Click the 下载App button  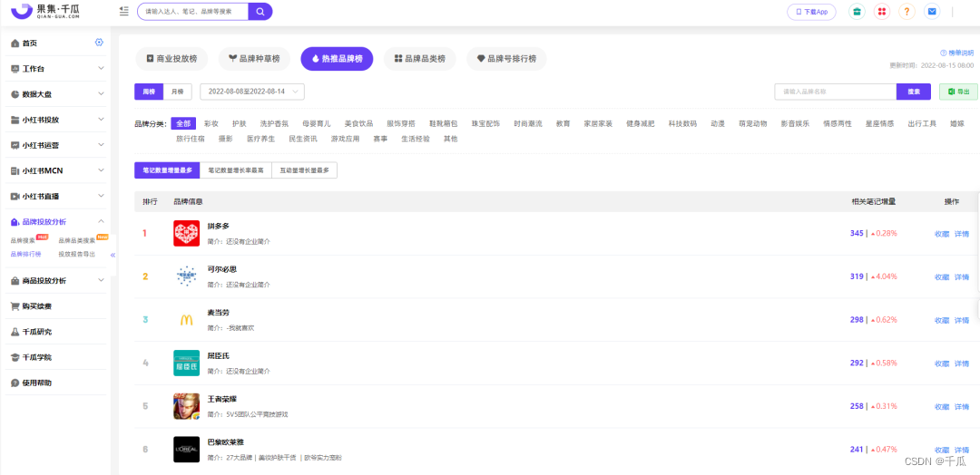(x=811, y=11)
